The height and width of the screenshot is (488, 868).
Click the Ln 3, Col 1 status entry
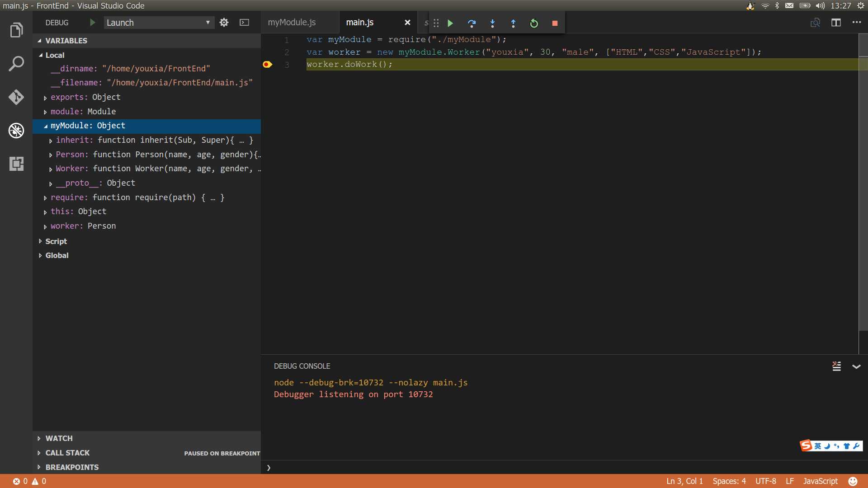[684, 481]
